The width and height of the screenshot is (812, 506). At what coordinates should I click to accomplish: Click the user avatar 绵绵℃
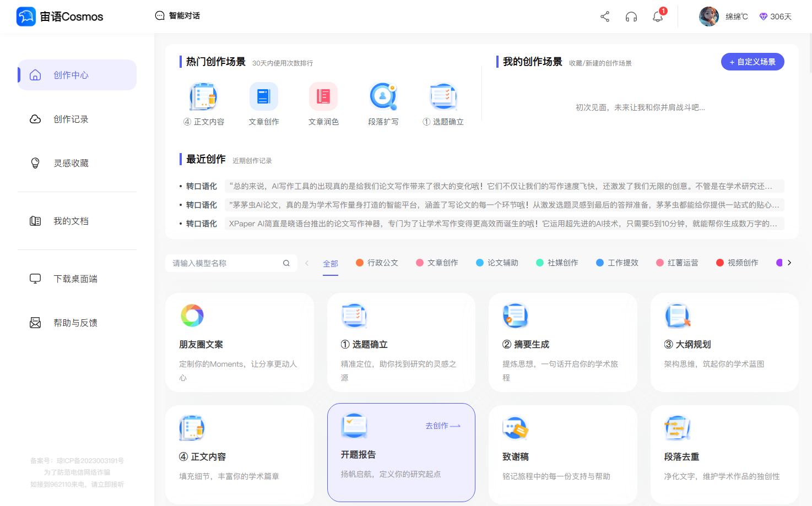709,17
